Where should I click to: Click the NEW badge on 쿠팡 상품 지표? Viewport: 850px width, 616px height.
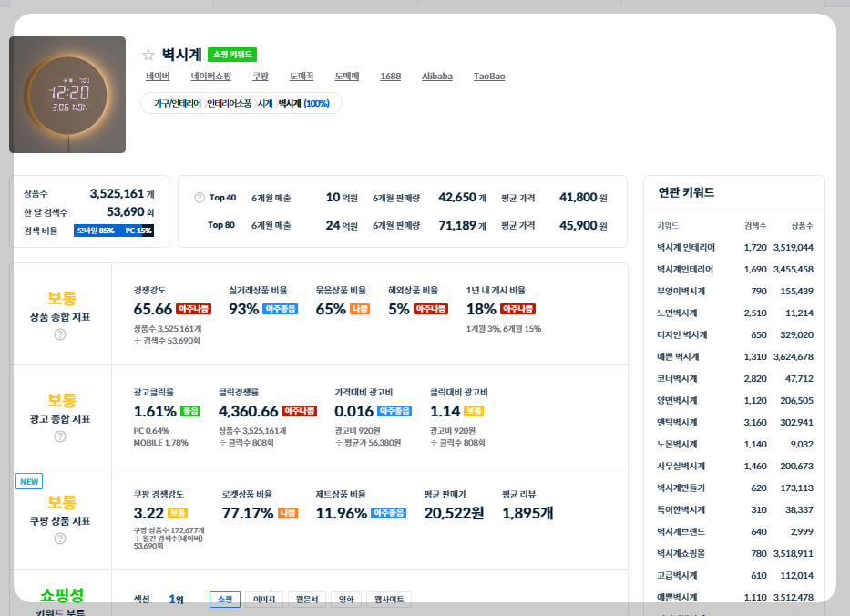(29, 481)
